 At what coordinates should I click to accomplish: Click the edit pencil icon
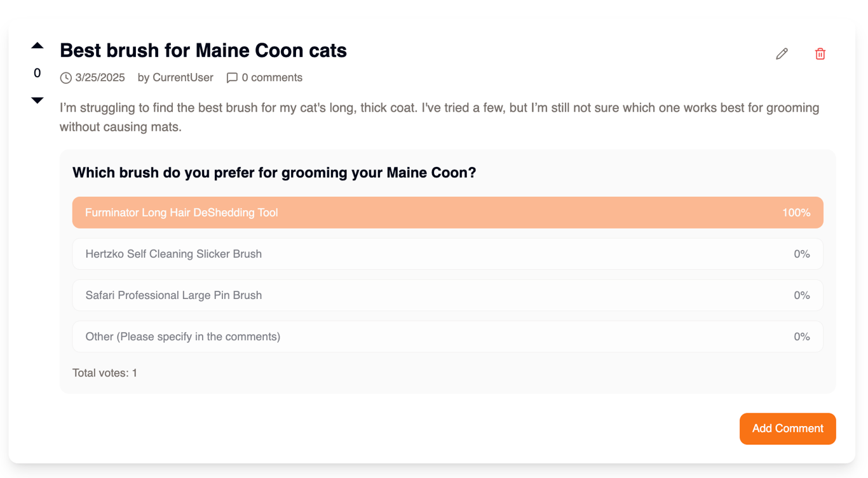pyautogui.click(x=781, y=54)
